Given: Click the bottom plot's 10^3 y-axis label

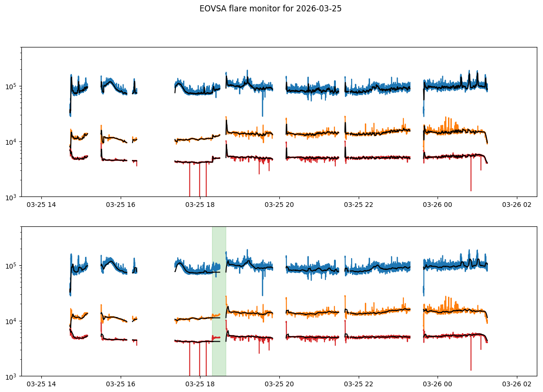Looking at the screenshot, I should click(11, 376).
